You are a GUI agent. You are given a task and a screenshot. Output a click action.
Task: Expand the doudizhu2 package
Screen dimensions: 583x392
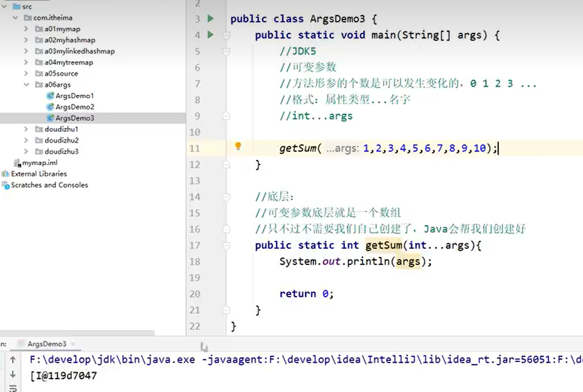(26, 140)
